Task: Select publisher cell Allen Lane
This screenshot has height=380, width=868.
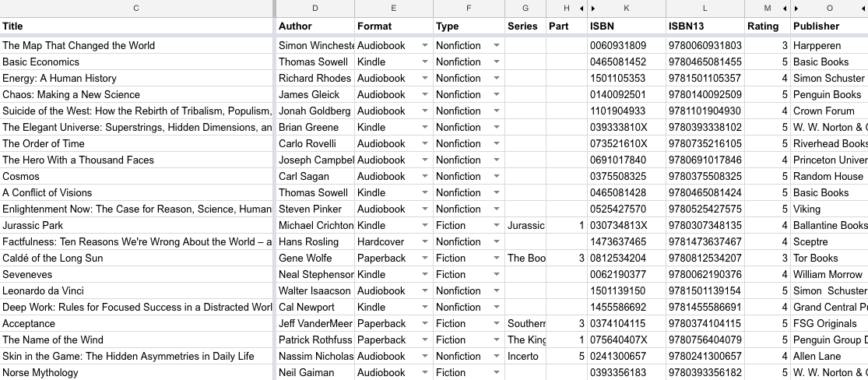Action: [829, 356]
